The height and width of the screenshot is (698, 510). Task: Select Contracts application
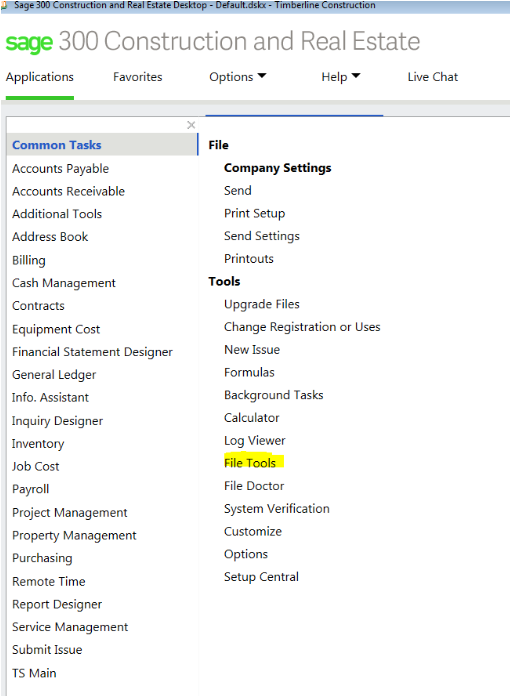[x=38, y=306]
